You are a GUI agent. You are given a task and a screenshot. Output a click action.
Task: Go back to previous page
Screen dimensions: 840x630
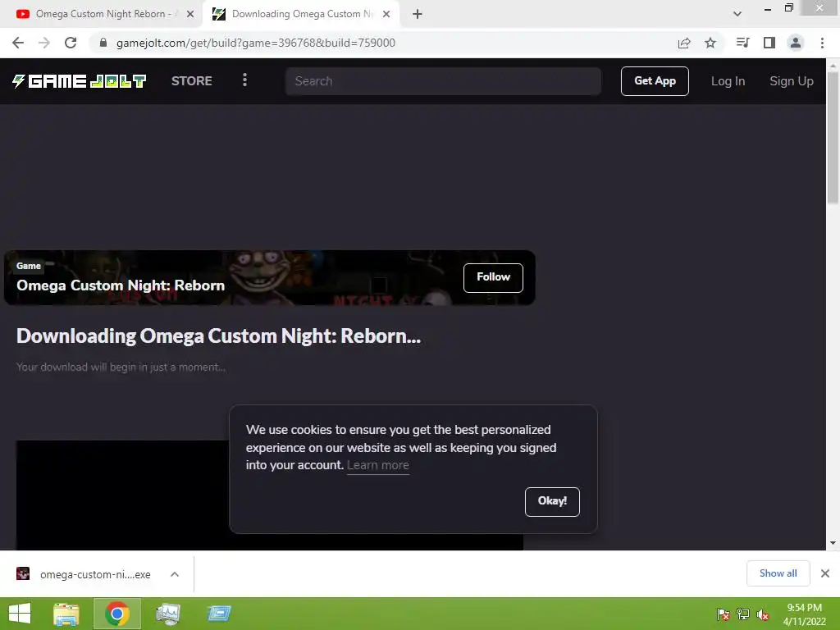pyautogui.click(x=18, y=43)
